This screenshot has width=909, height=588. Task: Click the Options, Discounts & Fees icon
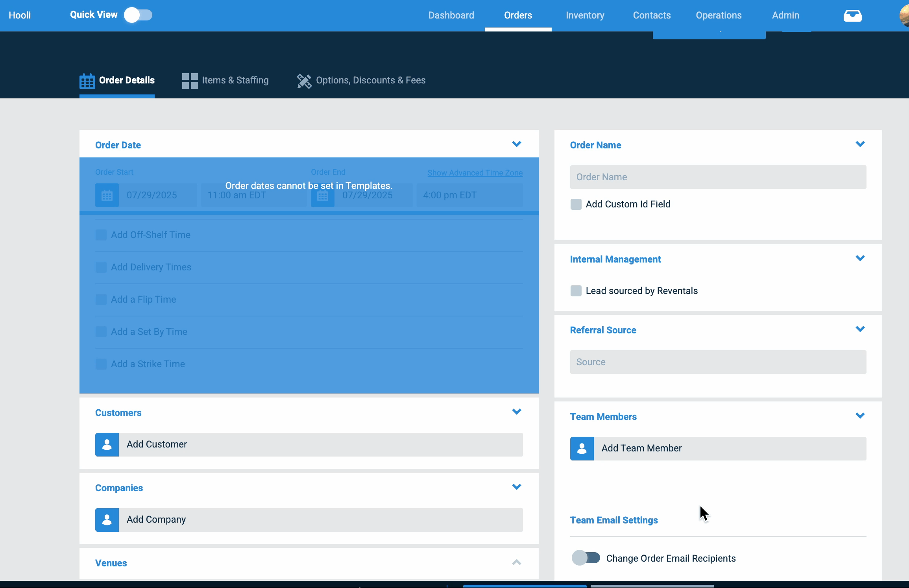click(x=304, y=81)
